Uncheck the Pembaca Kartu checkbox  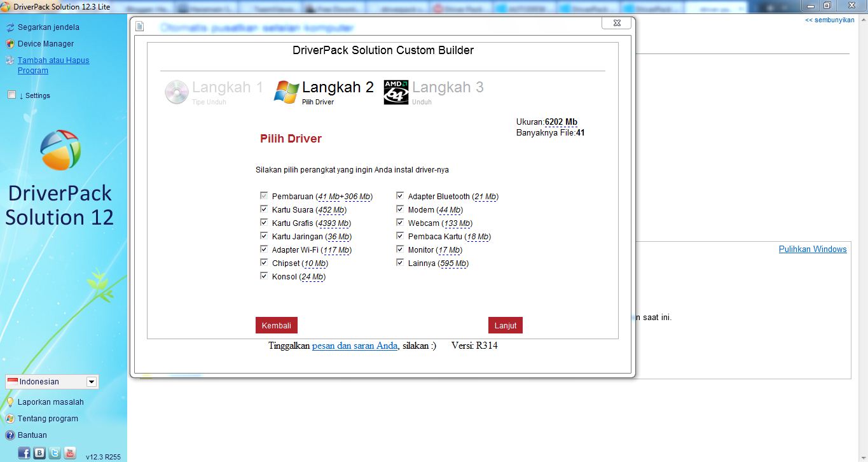tap(400, 235)
